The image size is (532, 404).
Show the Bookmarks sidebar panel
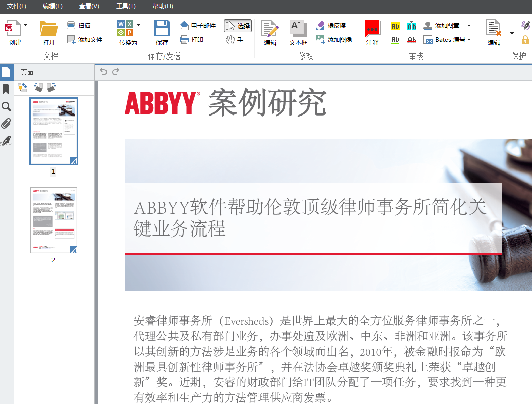[7, 89]
